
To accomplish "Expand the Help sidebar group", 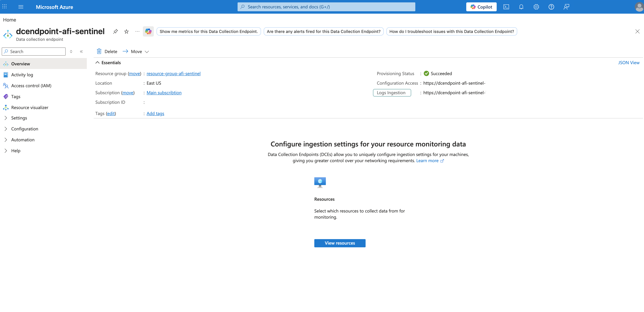I will [x=6, y=151].
